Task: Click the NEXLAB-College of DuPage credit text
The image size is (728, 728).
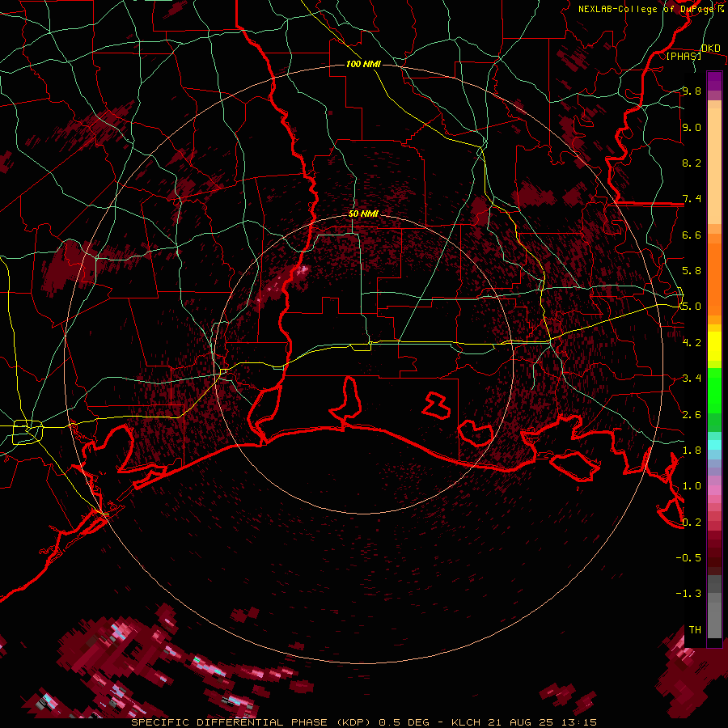Action: [645, 9]
